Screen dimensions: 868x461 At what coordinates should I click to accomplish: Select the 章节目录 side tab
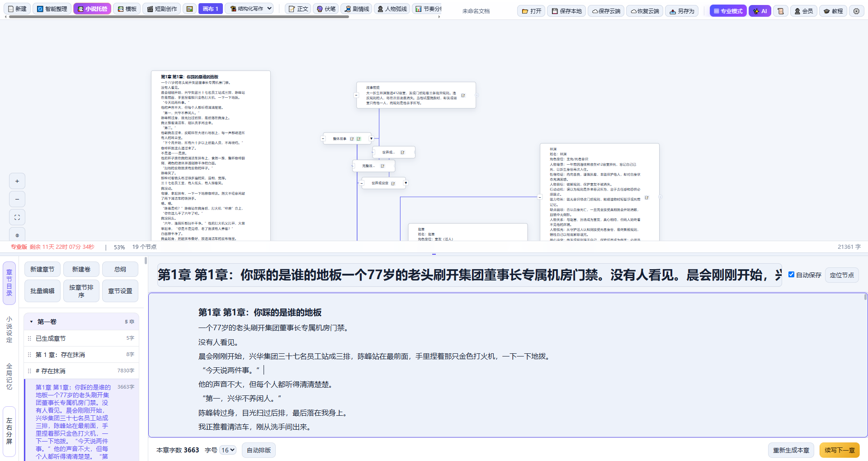point(9,283)
